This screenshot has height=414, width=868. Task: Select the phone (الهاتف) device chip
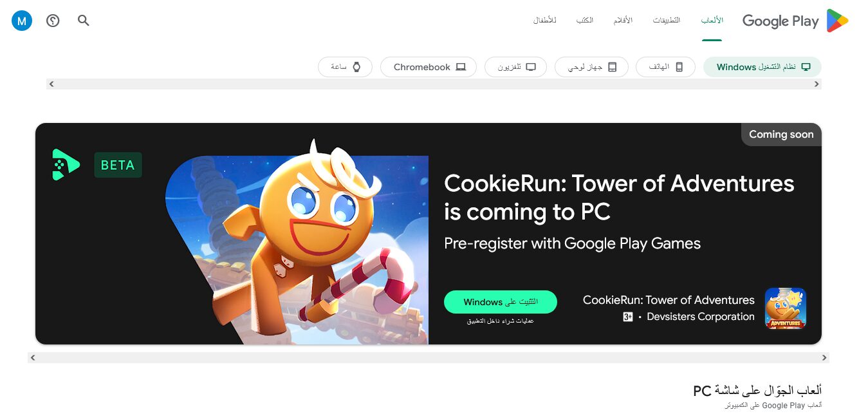(665, 67)
